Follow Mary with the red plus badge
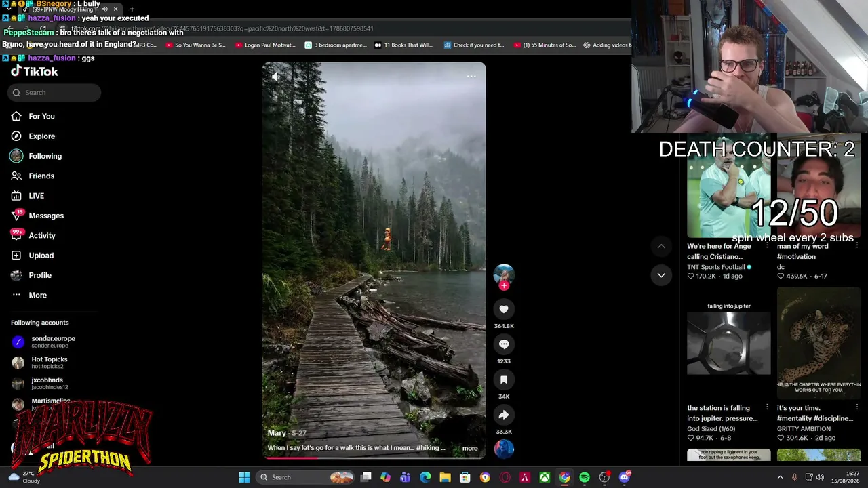Screen dimensions: 868x488 coord(504,286)
